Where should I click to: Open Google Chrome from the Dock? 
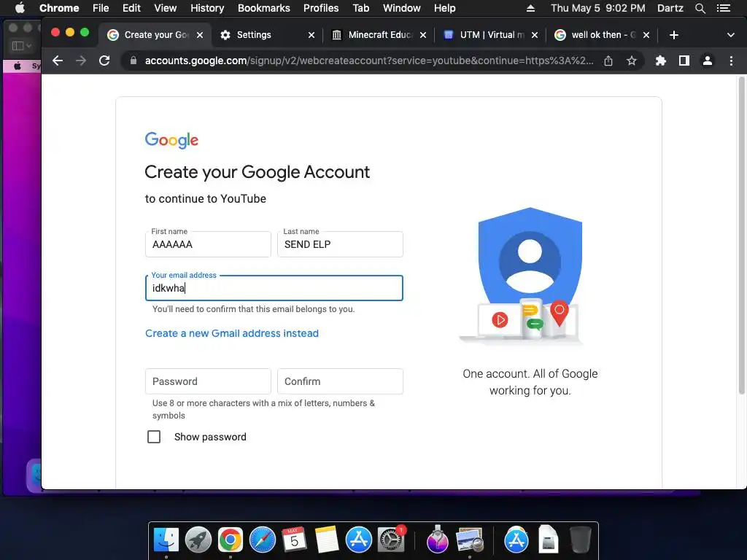[x=230, y=540]
